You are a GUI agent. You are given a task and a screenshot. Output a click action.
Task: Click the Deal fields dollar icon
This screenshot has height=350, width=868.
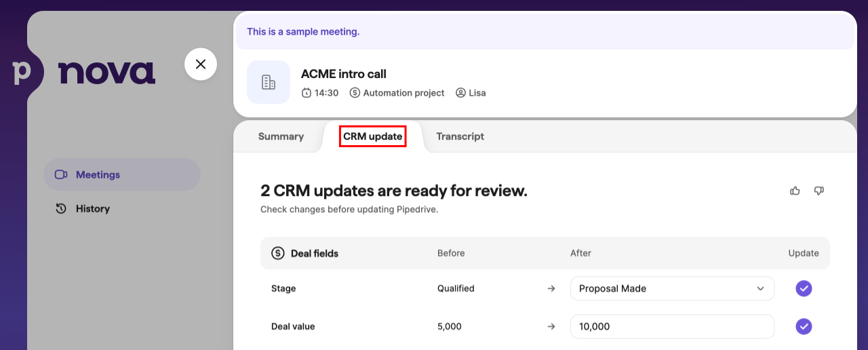point(278,253)
